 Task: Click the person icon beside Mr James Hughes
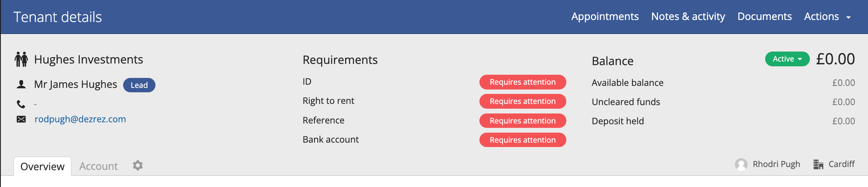point(21,84)
